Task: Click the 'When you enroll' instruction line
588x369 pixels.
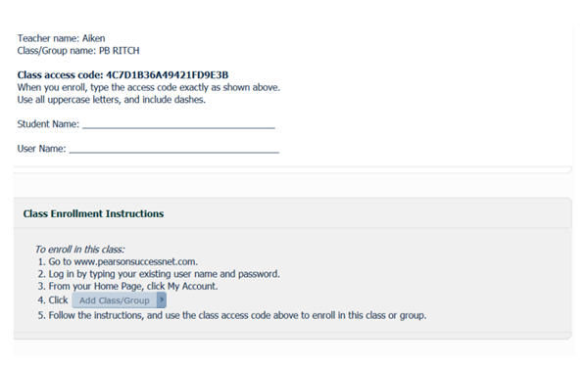Action: coord(149,87)
